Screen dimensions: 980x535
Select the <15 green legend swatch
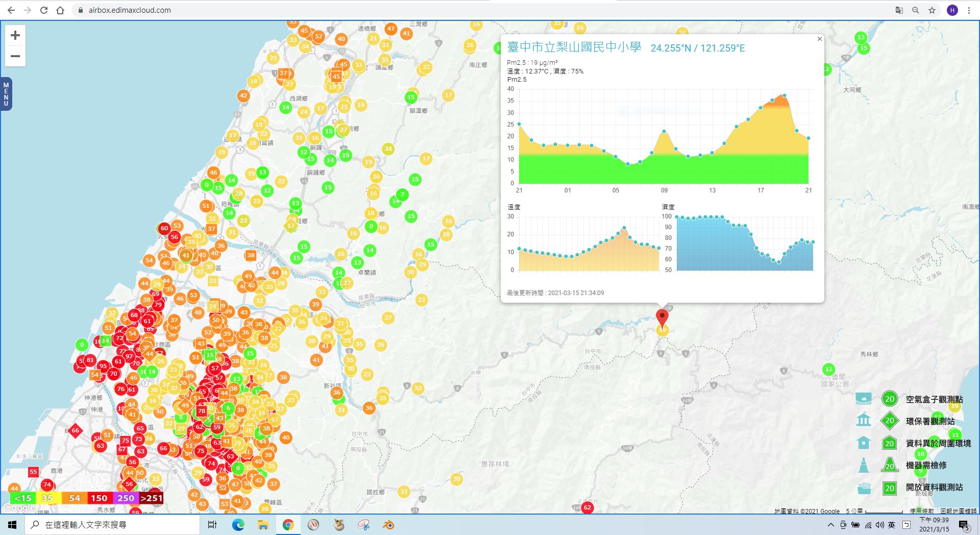pos(23,498)
